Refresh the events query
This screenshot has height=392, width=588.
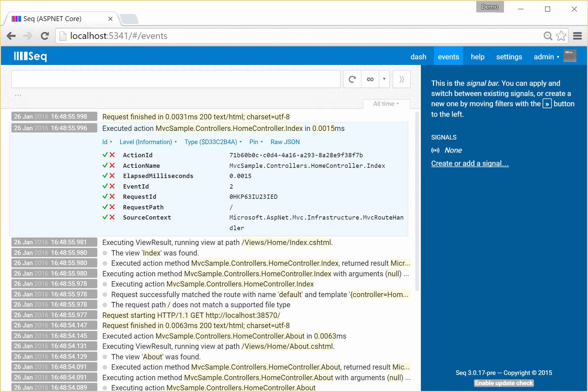pos(352,79)
